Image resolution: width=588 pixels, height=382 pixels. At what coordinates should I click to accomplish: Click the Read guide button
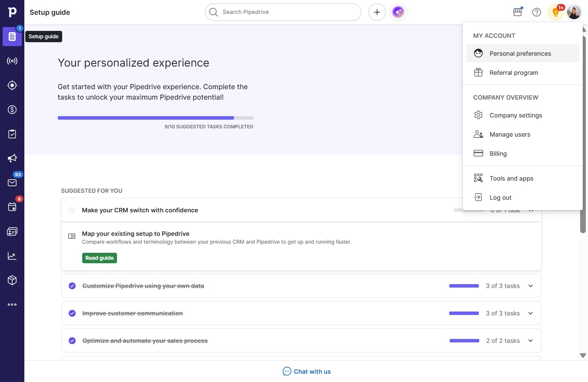[100, 258]
